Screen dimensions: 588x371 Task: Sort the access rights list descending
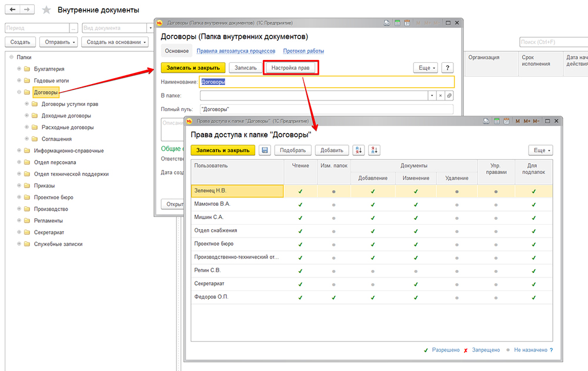point(374,151)
